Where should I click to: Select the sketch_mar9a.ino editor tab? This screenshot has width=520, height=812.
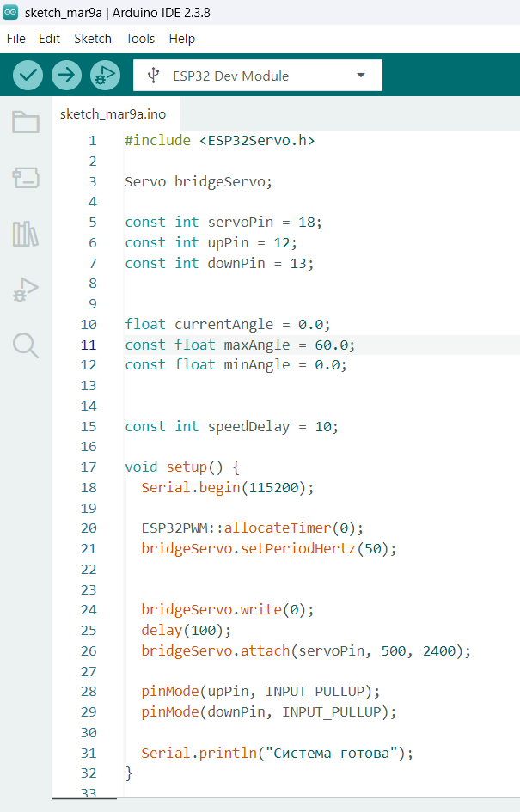[113, 113]
